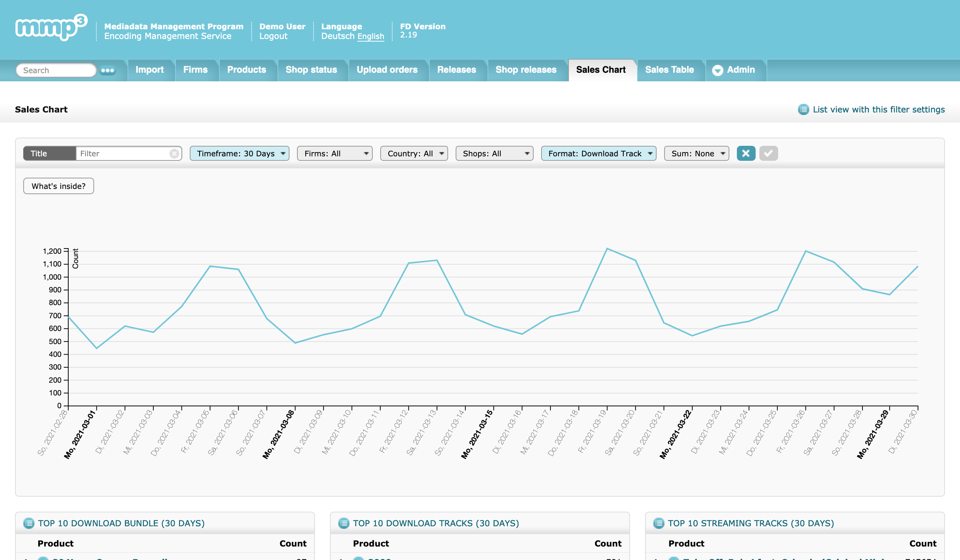Open advanced search three-dots button

[x=107, y=70]
